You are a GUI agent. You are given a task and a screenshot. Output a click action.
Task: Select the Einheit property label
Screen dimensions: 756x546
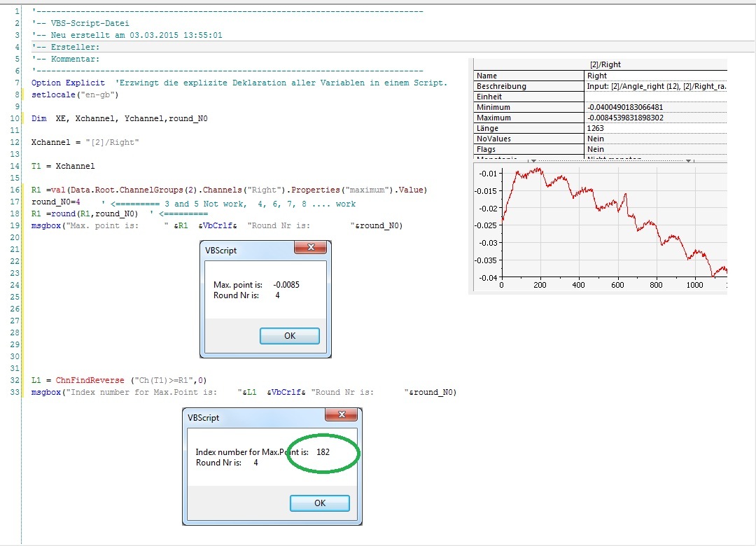(x=529, y=97)
